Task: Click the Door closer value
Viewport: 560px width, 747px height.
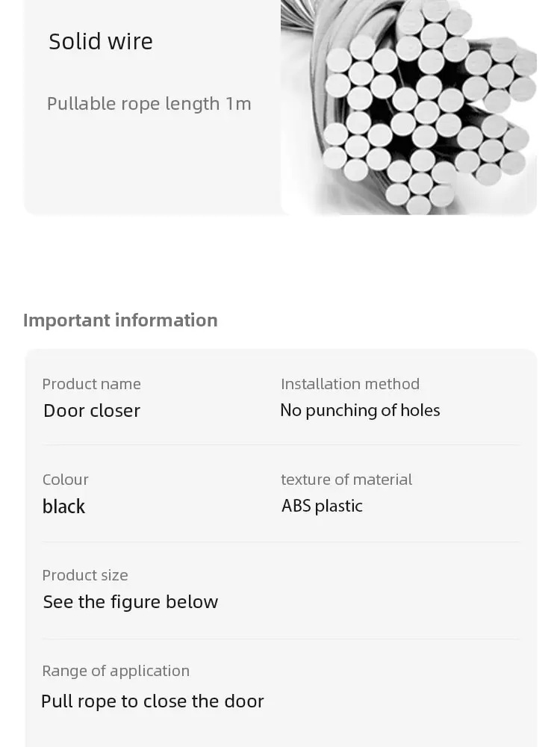Action: [x=92, y=411]
